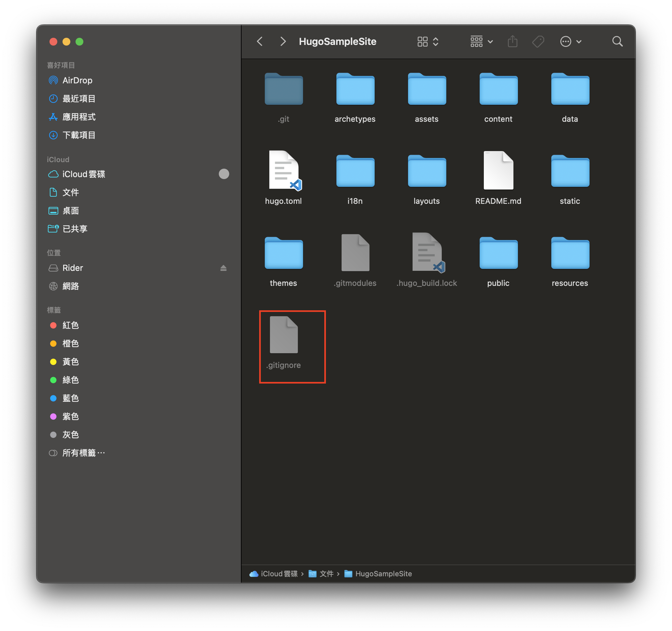This screenshot has height=631, width=672.
Task: Select the public folder
Action: click(x=498, y=262)
